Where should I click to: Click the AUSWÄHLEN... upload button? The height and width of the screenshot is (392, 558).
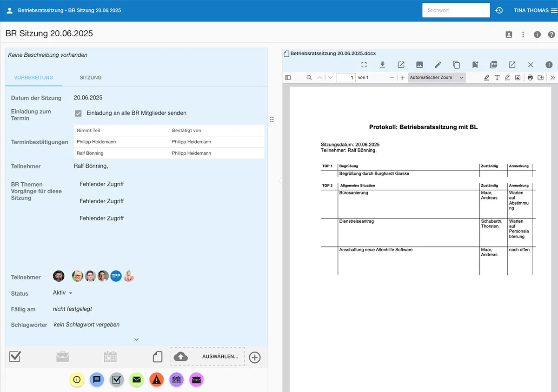(x=207, y=357)
